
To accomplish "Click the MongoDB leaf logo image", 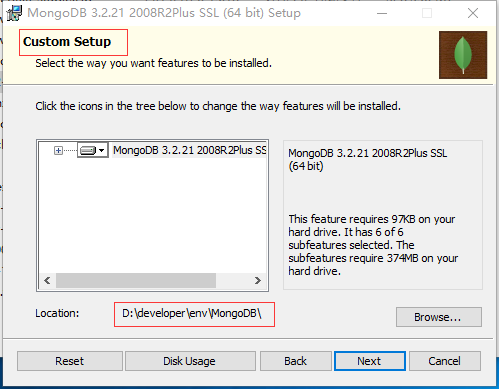I will pos(463,55).
